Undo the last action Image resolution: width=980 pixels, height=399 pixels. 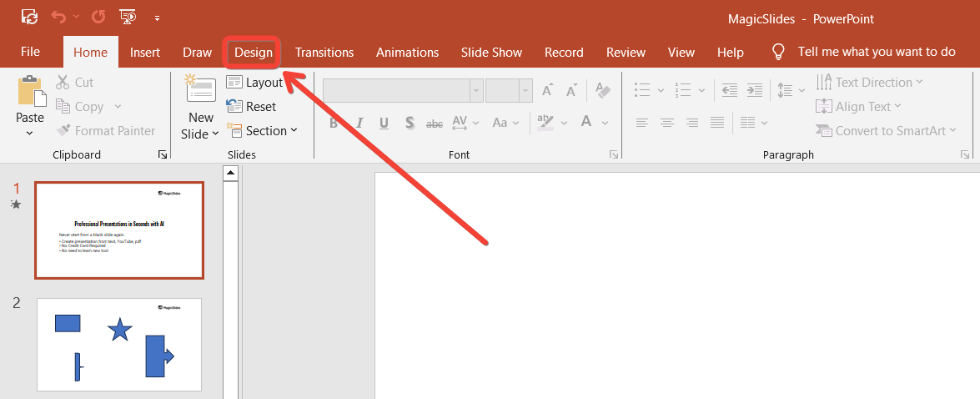58,17
